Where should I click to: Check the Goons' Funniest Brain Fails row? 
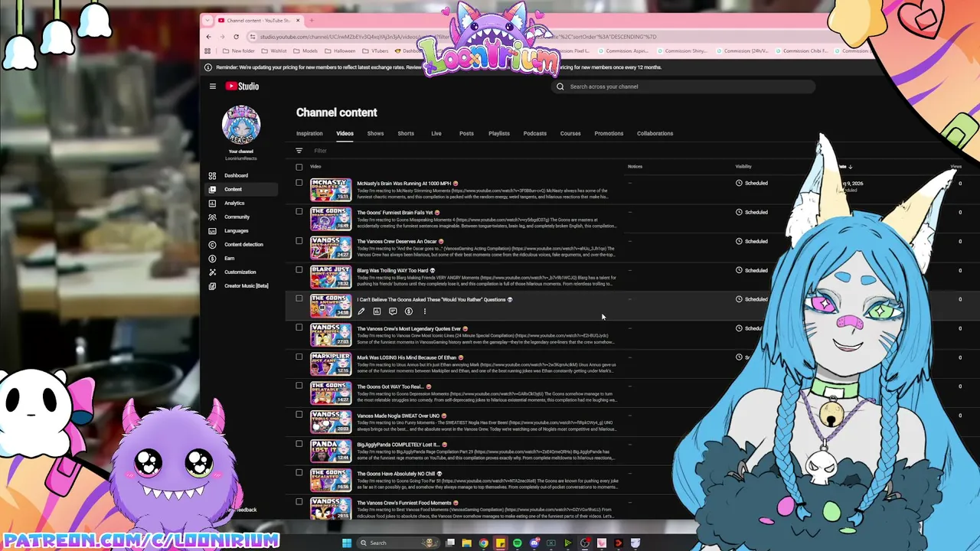click(299, 212)
